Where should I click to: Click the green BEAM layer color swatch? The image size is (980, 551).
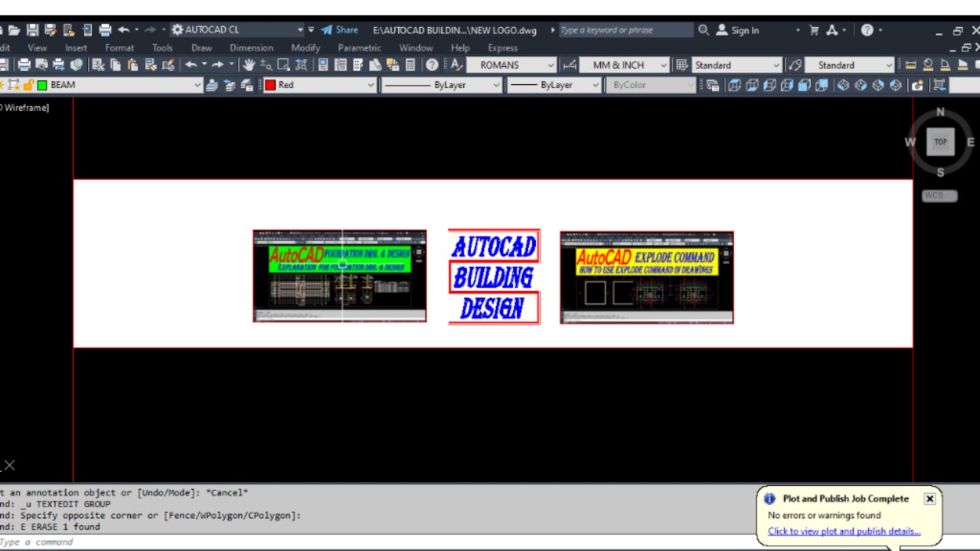42,85
